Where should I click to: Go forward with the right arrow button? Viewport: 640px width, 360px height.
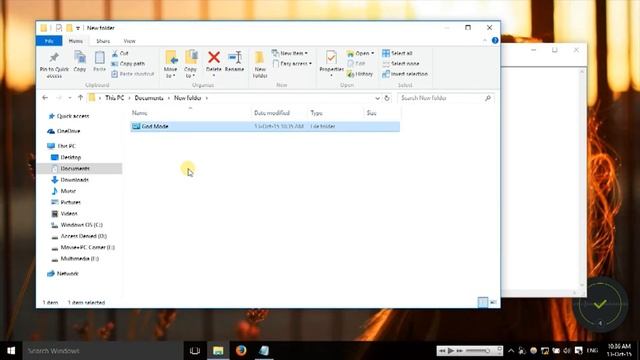[x=59, y=98]
